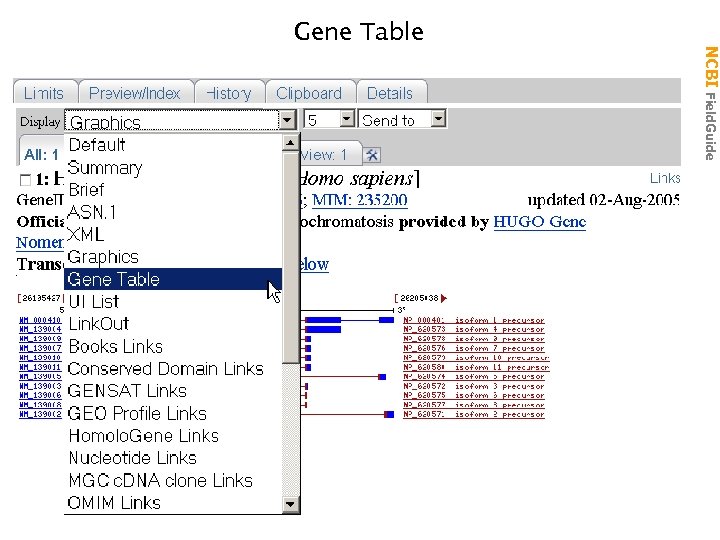
Task: Open the Send to dropdown
Action: [x=437, y=119]
